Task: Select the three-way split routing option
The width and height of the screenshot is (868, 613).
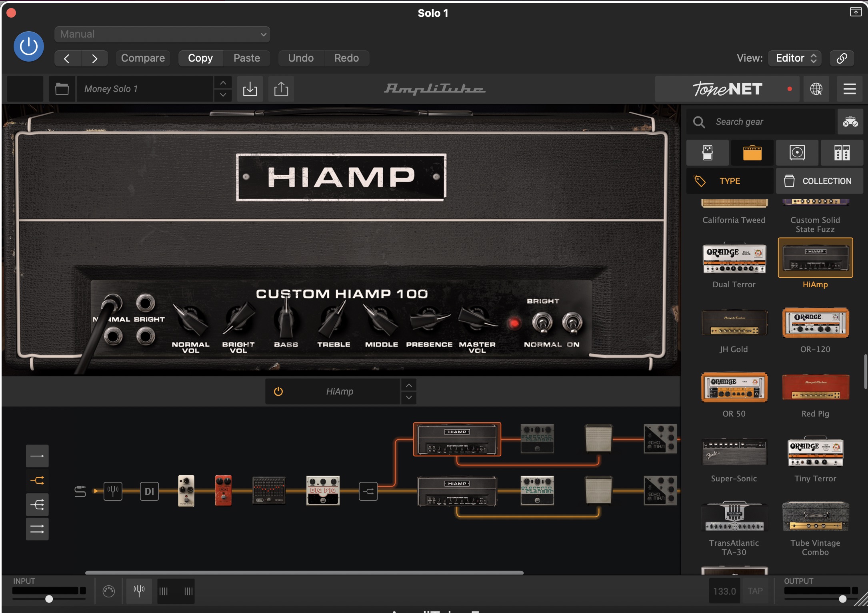Action: click(37, 505)
